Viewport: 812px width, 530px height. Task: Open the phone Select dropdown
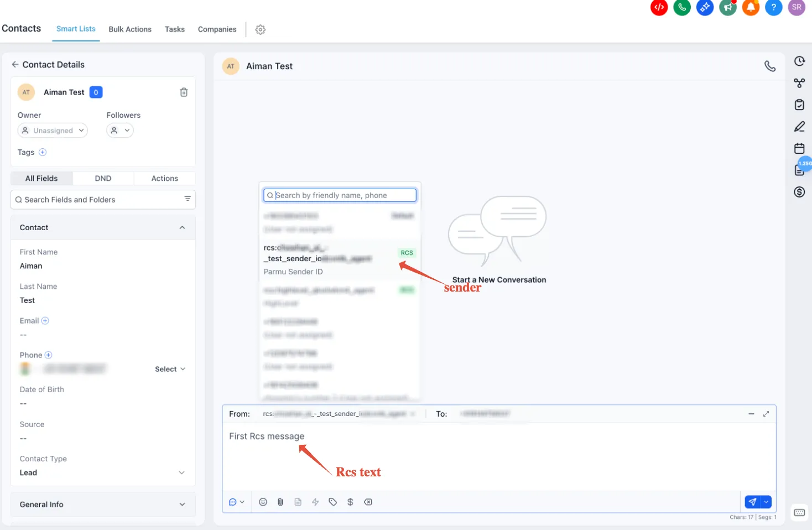170,369
